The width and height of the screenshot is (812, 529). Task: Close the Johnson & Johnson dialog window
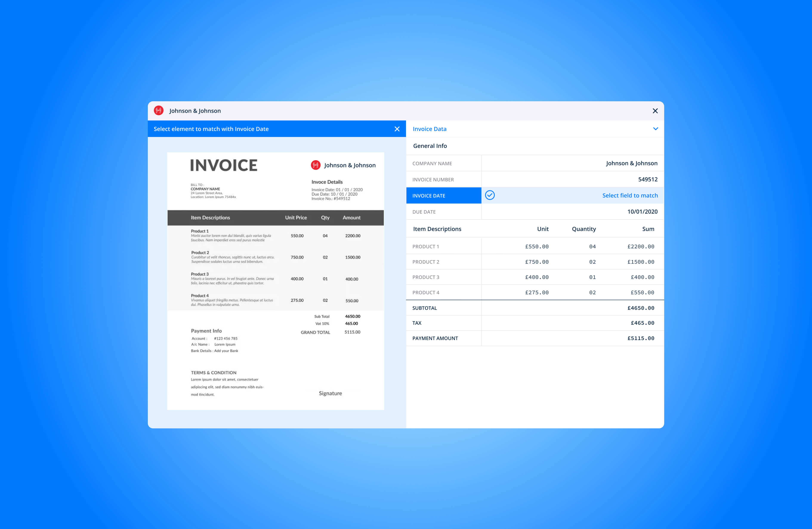pyautogui.click(x=655, y=111)
